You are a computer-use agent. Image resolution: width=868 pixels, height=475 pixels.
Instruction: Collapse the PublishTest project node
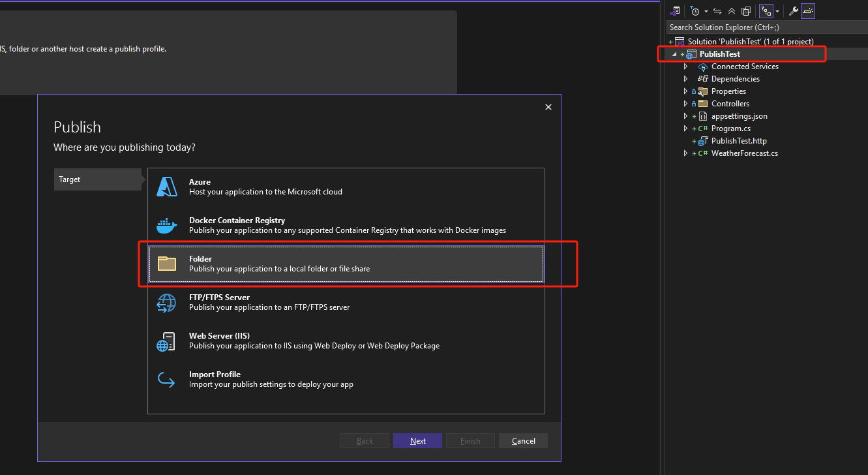[674, 55]
